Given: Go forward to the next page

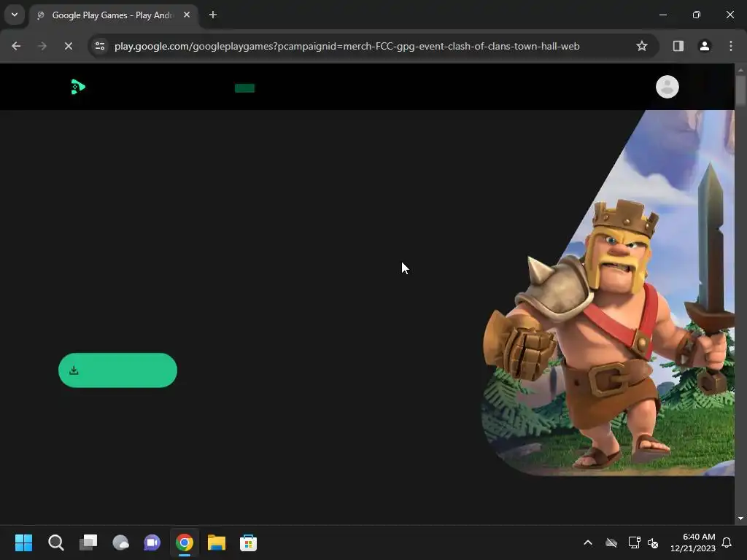Looking at the screenshot, I should coord(42,46).
